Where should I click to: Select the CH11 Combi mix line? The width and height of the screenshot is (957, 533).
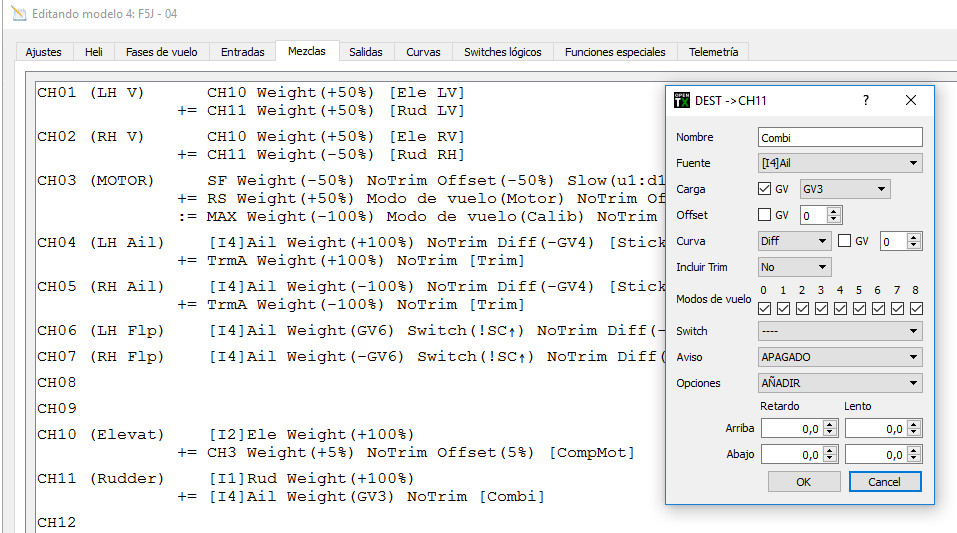coord(360,497)
